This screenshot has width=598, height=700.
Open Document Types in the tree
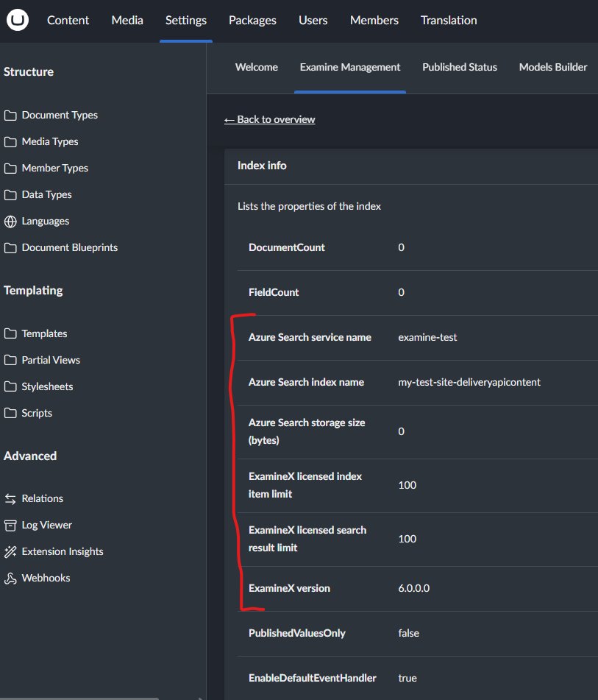tap(60, 115)
